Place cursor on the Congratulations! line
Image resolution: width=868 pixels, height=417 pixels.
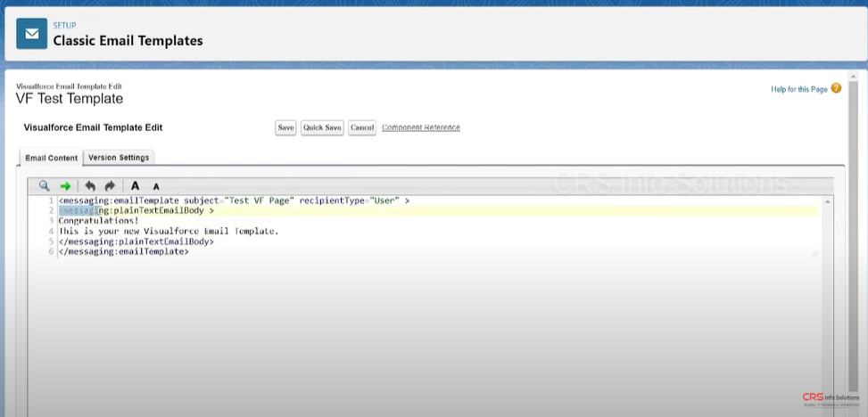98,221
